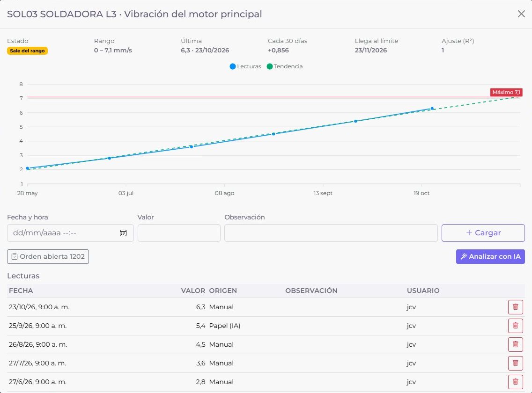Click the FECHA column header
The height and width of the screenshot is (393, 532).
coord(21,291)
